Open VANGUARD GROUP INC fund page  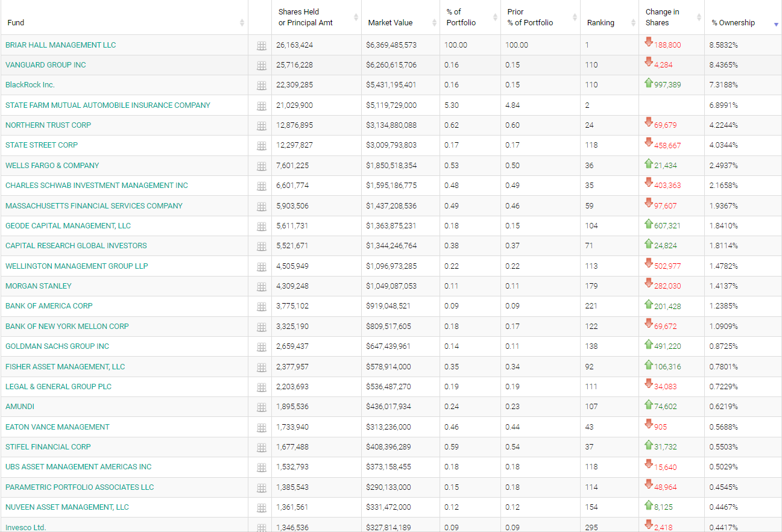click(x=46, y=65)
